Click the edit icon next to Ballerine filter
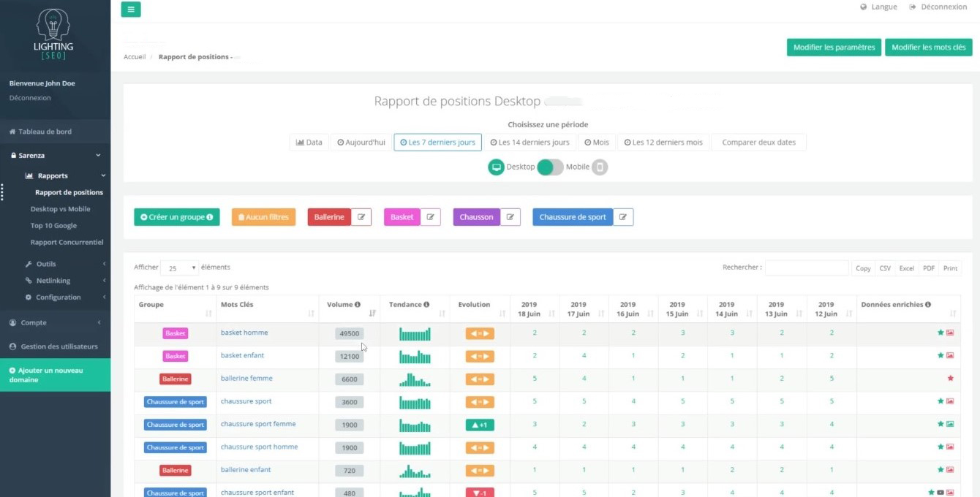Screen dimensions: 980x497 pyautogui.click(x=361, y=217)
